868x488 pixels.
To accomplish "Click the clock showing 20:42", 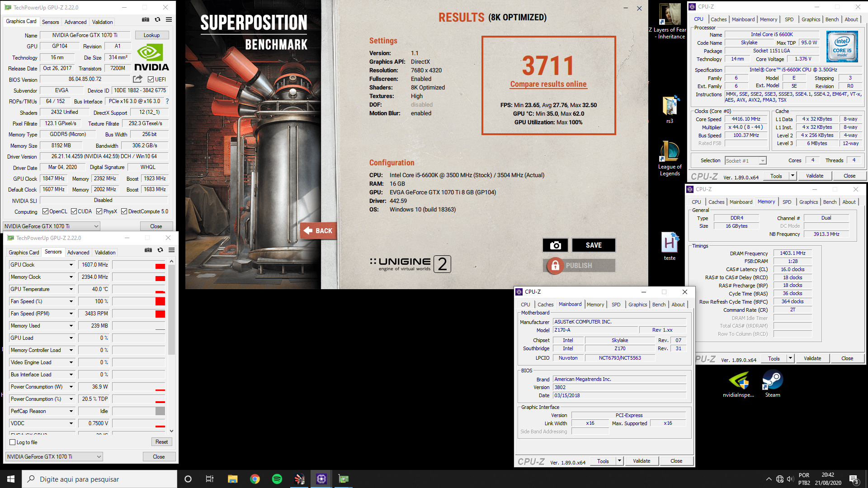I will (828, 475).
